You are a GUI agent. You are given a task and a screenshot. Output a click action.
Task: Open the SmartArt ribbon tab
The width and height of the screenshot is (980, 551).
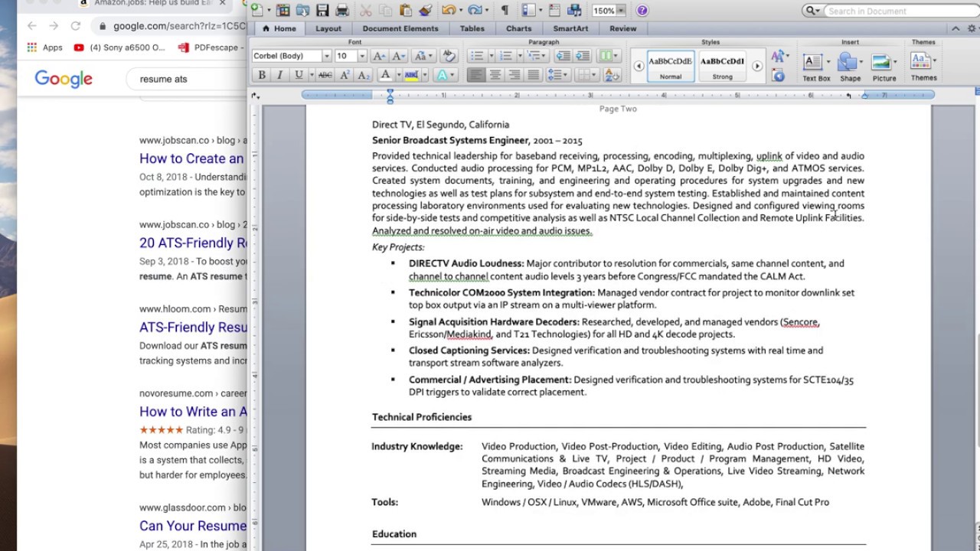point(570,28)
